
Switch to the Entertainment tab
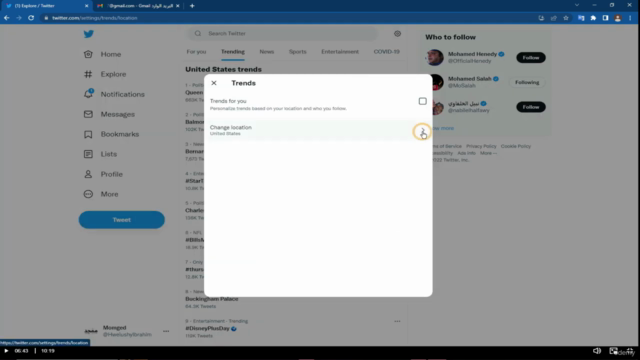[x=340, y=52]
